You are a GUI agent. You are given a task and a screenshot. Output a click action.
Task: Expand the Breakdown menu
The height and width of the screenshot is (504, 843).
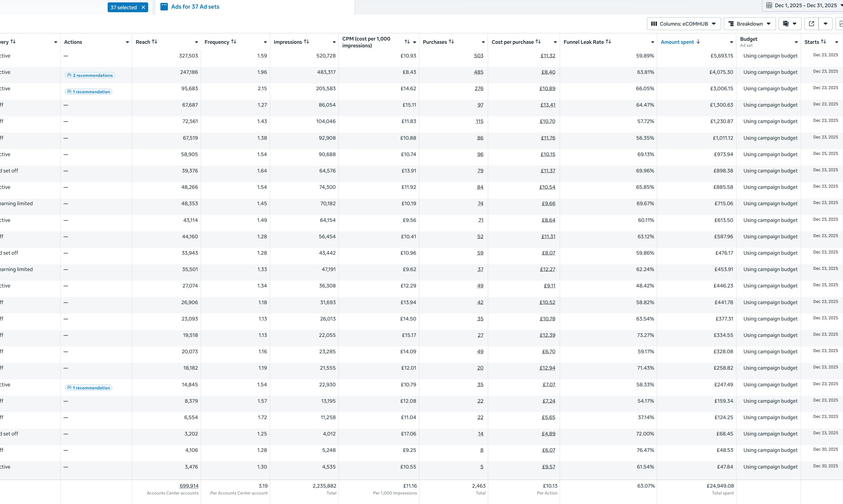coord(749,24)
